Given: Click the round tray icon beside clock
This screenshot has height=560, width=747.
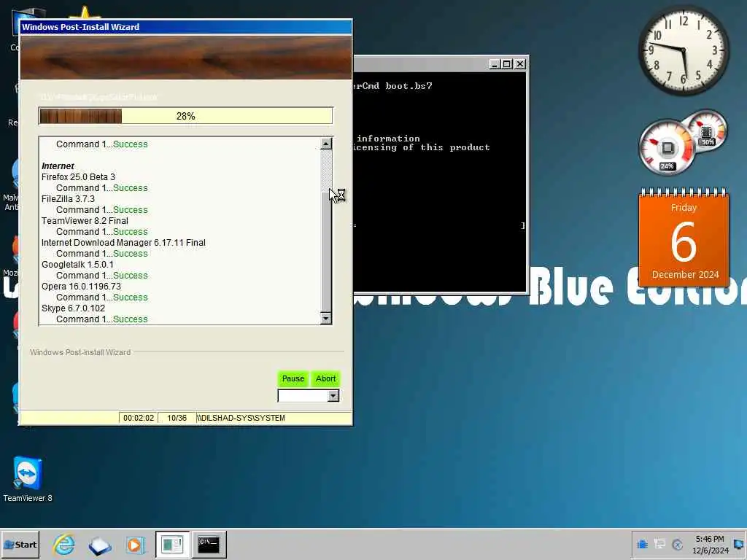Looking at the screenshot, I should click(677, 544).
